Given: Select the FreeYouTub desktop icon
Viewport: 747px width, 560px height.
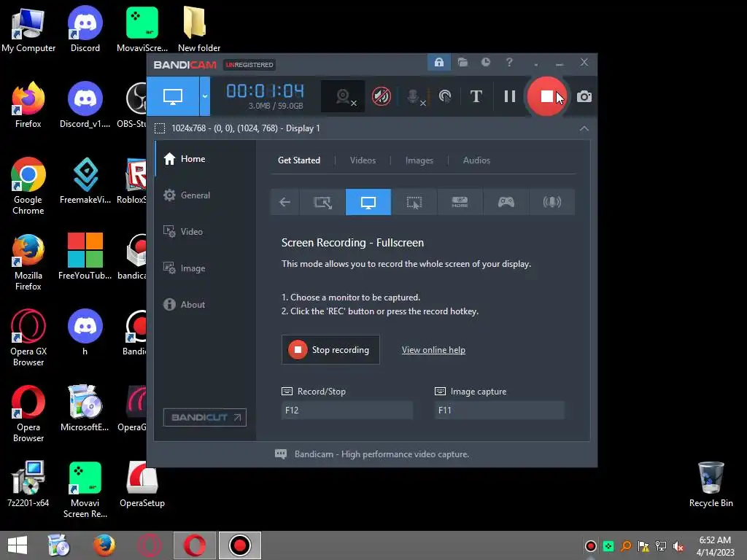Looking at the screenshot, I should pos(85,256).
